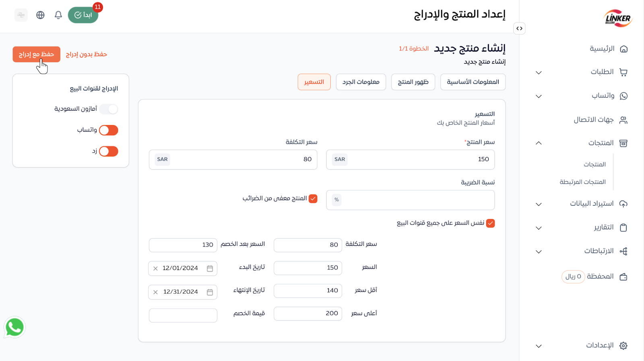Open the floating WhatsApp chat bubble
This screenshot has width=644, height=361.
14,327
